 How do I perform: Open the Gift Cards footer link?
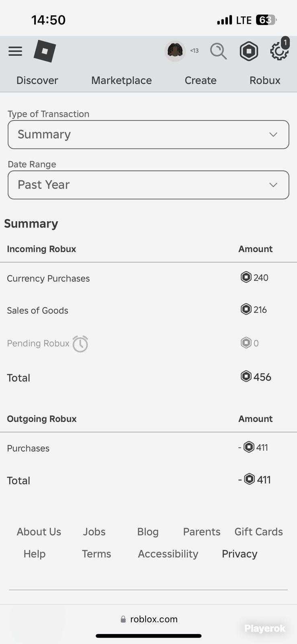(258, 532)
